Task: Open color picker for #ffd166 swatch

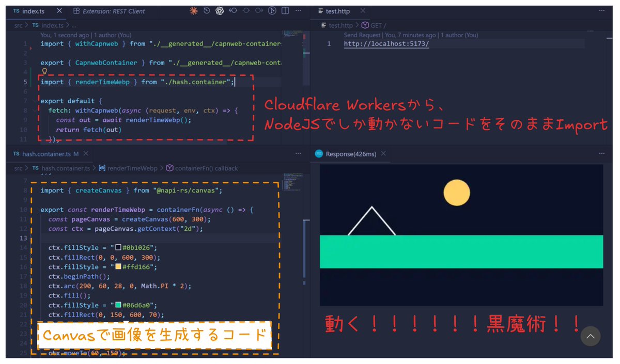Action: [118, 267]
